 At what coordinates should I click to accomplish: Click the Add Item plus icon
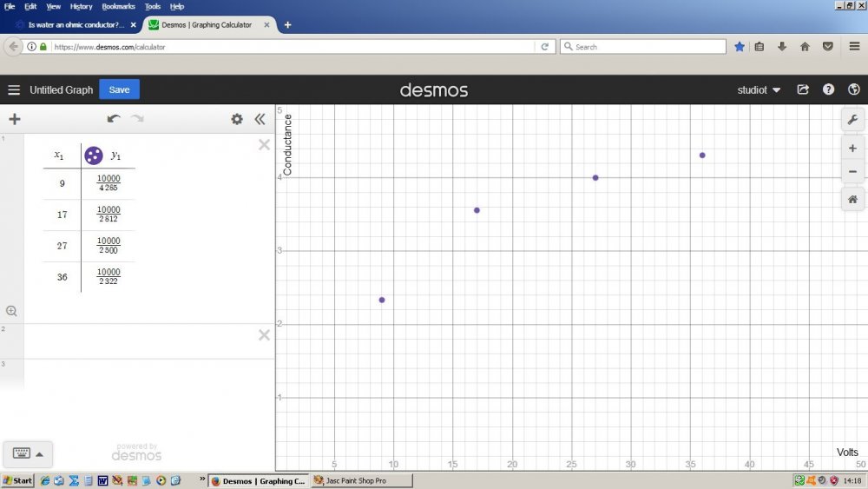click(14, 120)
